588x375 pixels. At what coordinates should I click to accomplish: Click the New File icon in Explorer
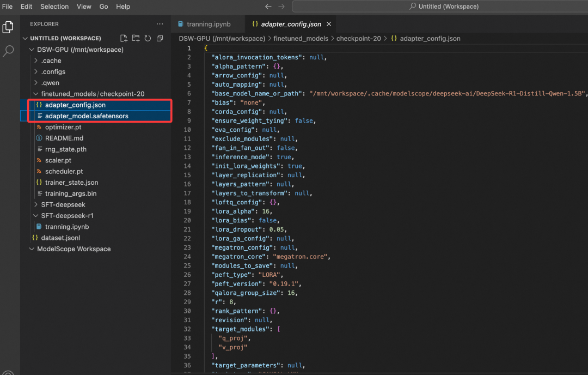(x=124, y=38)
